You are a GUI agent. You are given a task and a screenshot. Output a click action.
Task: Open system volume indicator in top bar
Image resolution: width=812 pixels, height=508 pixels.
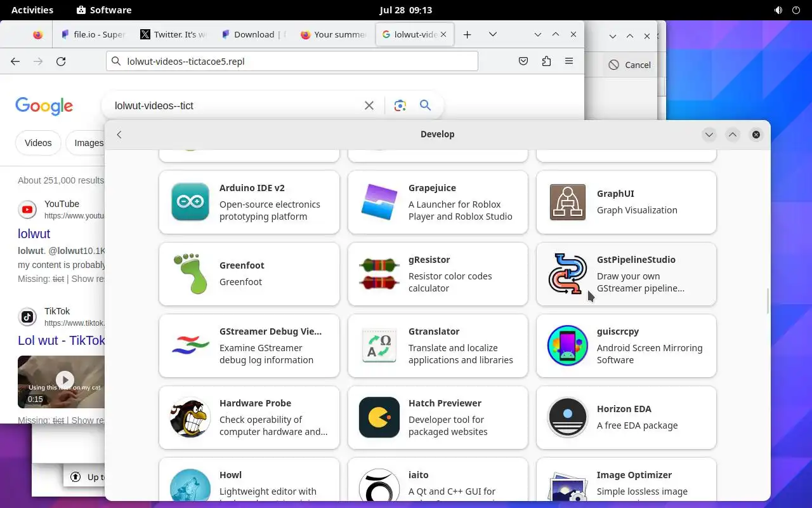click(778, 10)
